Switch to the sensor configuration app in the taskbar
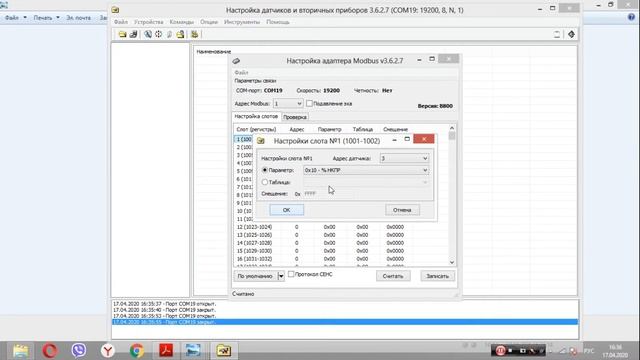This screenshot has width=640, height=360. (224, 350)
